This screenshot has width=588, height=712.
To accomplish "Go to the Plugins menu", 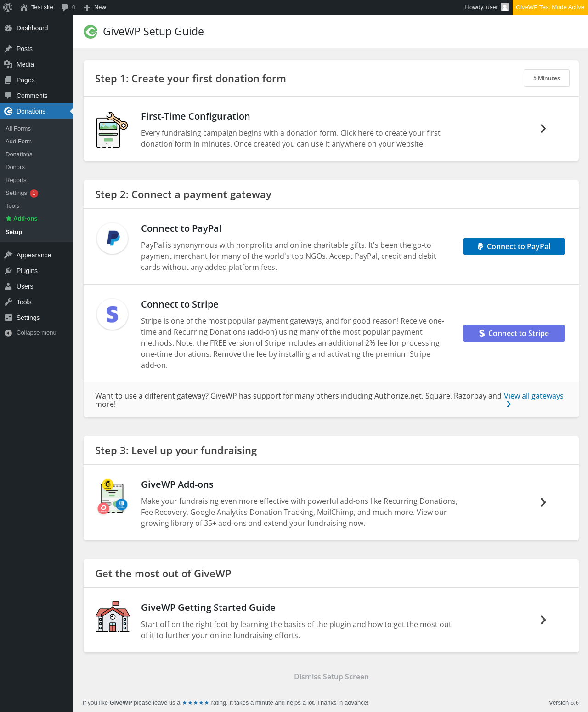I will 27,271.
